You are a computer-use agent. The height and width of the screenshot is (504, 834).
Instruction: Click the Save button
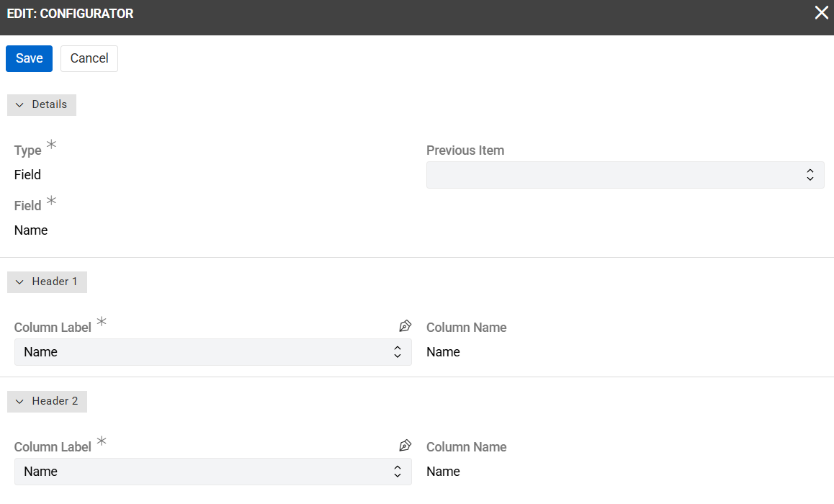(30, 58)
